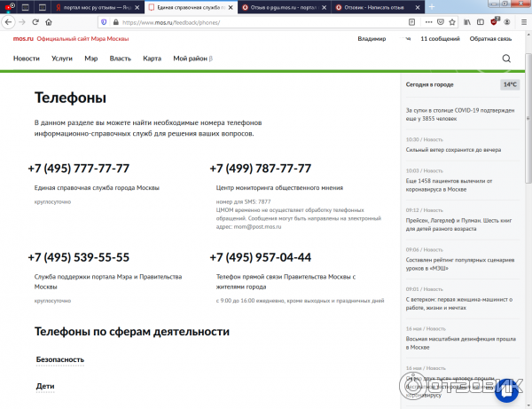The width and height of the screenshot is (532, 409).
Task: Open the Владимир user profile
Action: [x=371, y=39]
